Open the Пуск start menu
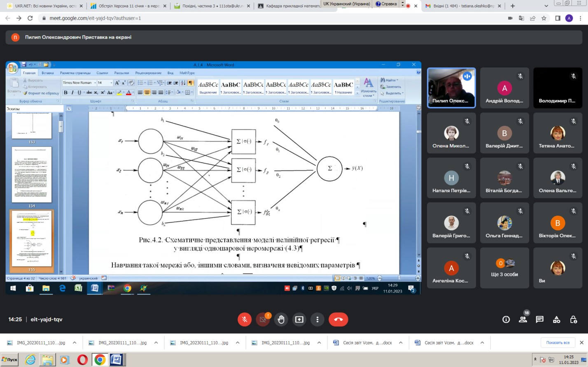This screenshot has width=588, height=367. [10, 360]
